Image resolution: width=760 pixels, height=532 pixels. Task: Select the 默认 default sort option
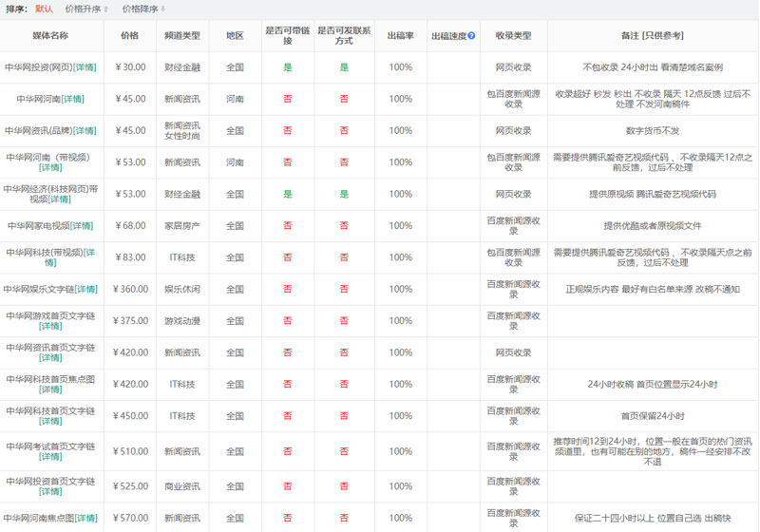tap(45, 9)
